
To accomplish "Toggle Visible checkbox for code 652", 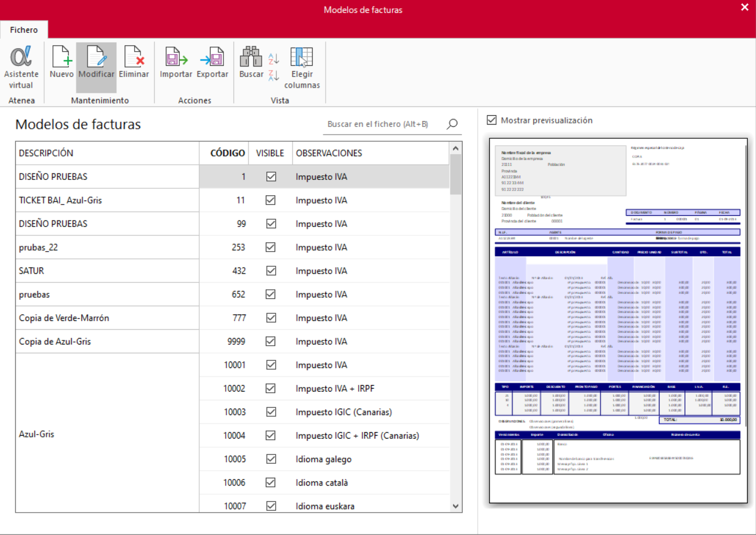I will click(271, 294).
